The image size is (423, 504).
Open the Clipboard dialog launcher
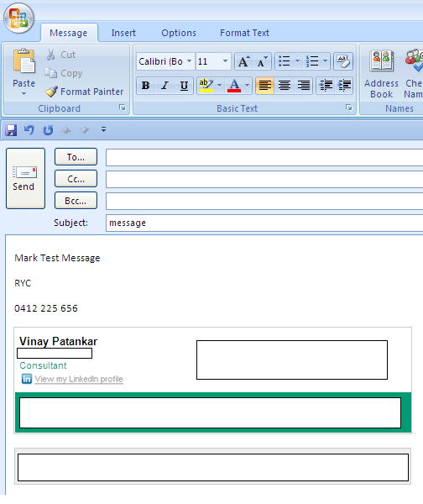pos(123,108)
